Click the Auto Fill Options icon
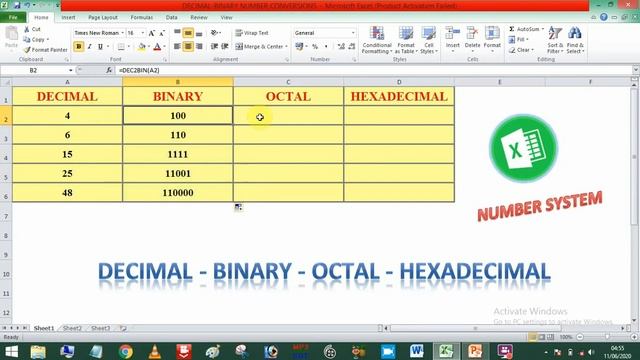The width and height of the screenshot is (640, 360). pos(238,208)
